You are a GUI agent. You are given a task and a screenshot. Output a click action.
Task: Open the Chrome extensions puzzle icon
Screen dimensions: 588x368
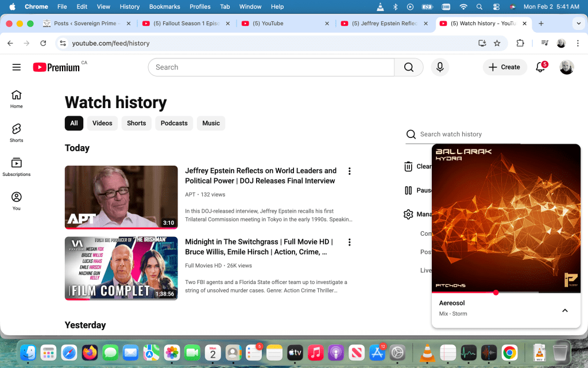point(520,43)
